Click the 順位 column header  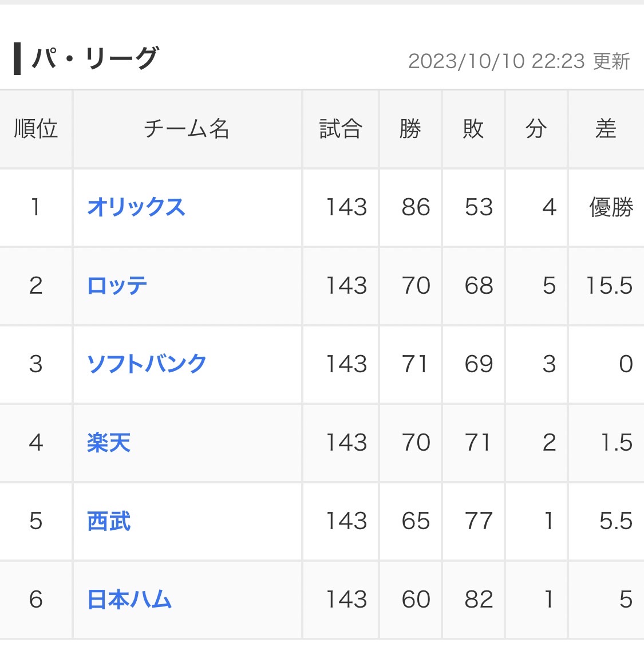click(35, 129)
